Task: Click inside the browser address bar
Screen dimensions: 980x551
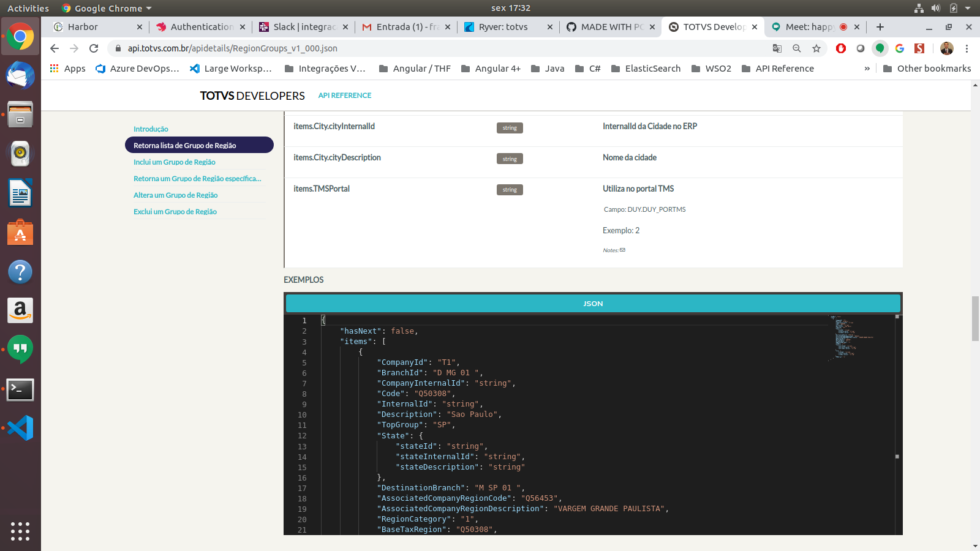Action: [367, 48]
